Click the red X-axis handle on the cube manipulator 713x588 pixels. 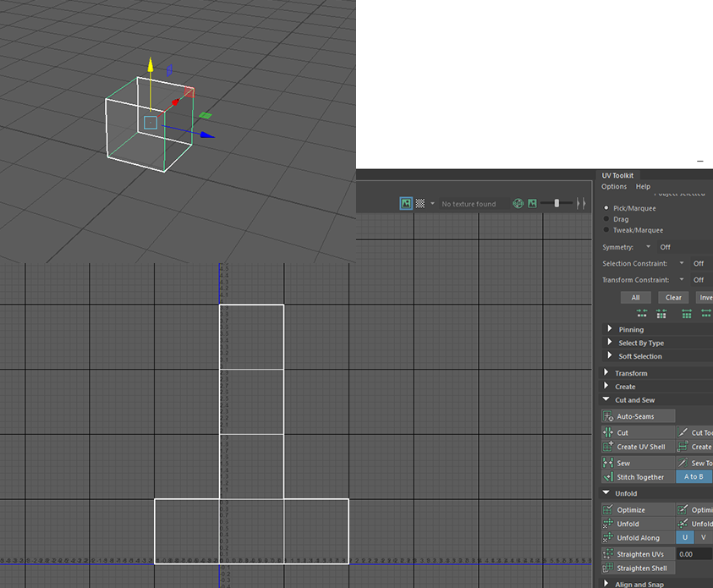pos(175,102)
